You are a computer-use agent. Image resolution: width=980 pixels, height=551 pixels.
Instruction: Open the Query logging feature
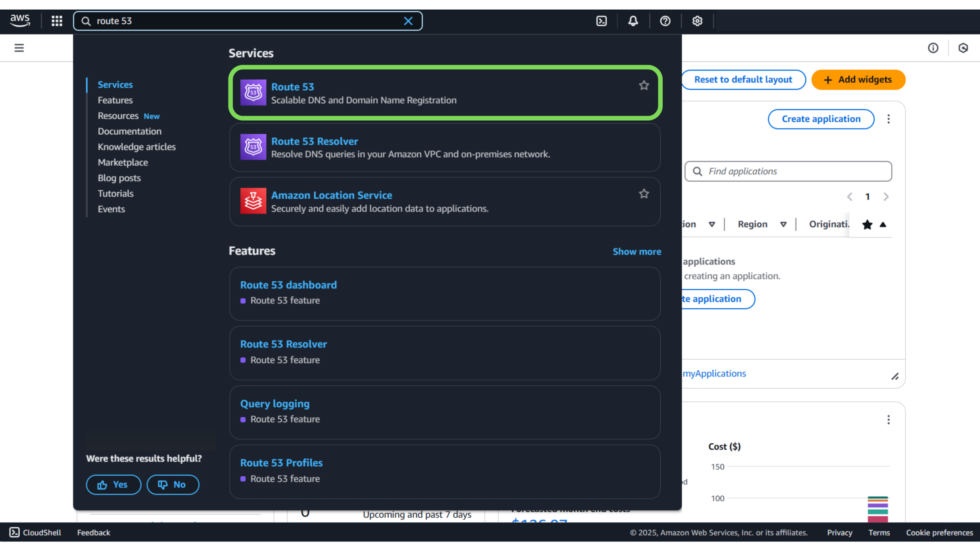(x=275, y=404)
